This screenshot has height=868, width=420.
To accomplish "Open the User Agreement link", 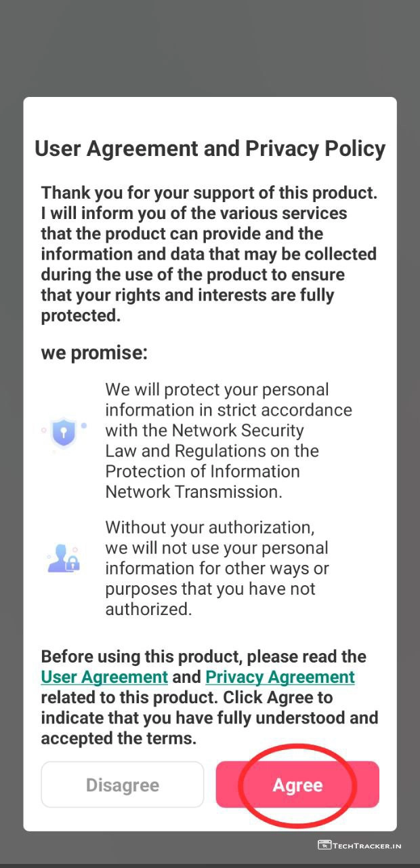I will pos(104,677).
